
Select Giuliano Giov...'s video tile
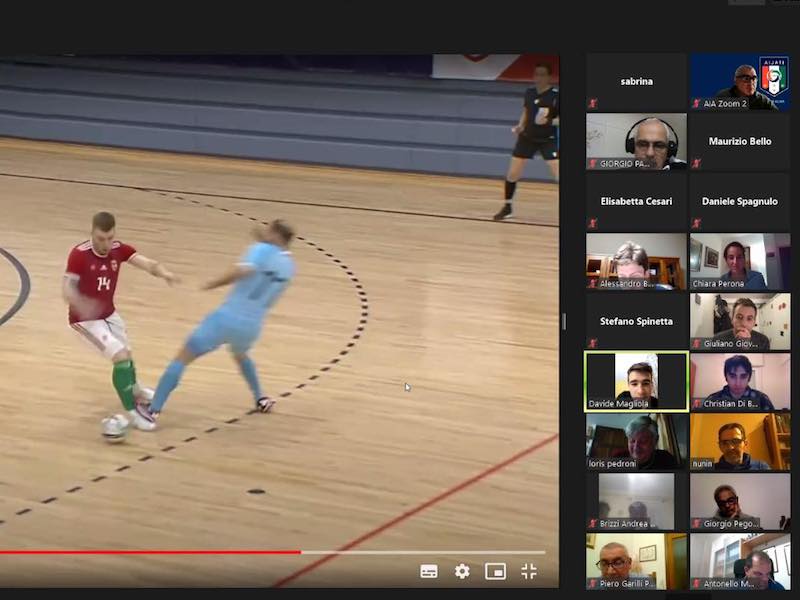[x=740, y=321]
